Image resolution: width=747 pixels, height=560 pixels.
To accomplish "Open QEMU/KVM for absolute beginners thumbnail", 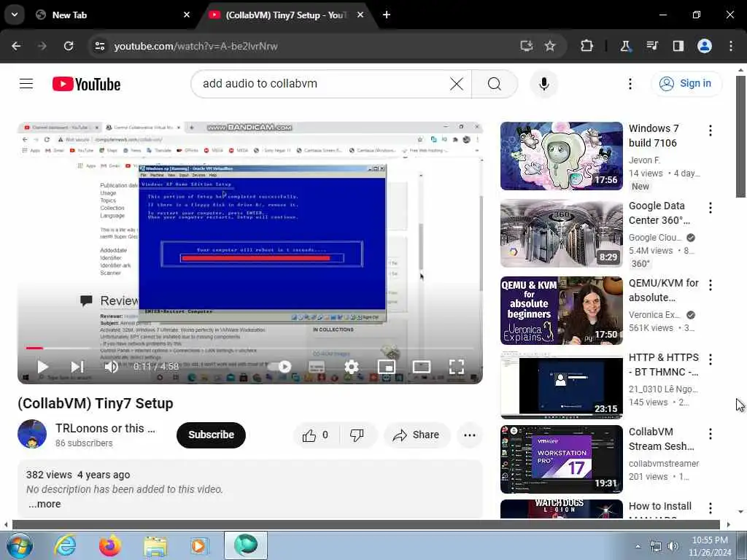I will 561,311.
